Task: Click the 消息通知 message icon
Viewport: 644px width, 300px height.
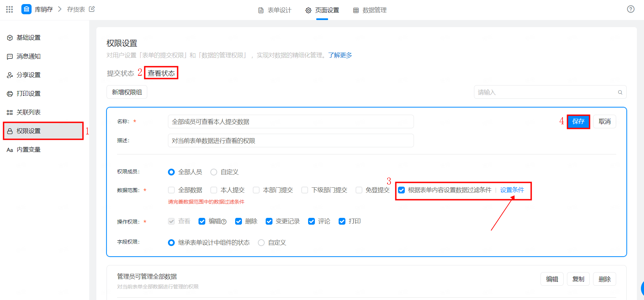Action: [10, 56]
